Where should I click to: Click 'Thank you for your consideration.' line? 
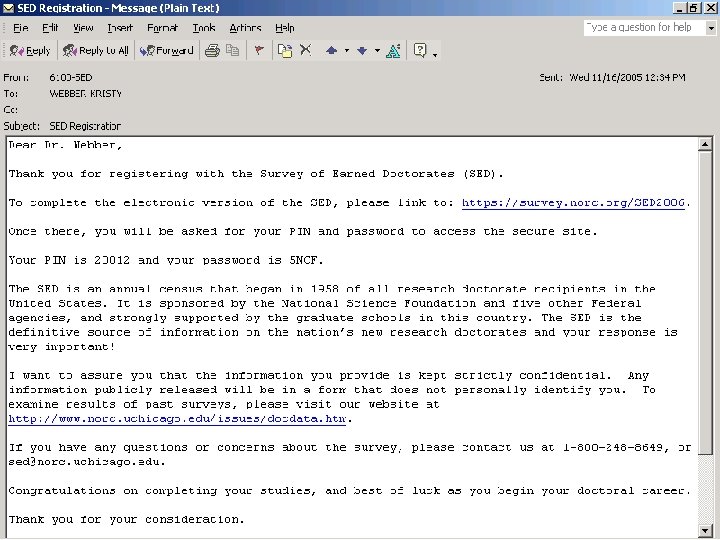click(x=126, y=519)
